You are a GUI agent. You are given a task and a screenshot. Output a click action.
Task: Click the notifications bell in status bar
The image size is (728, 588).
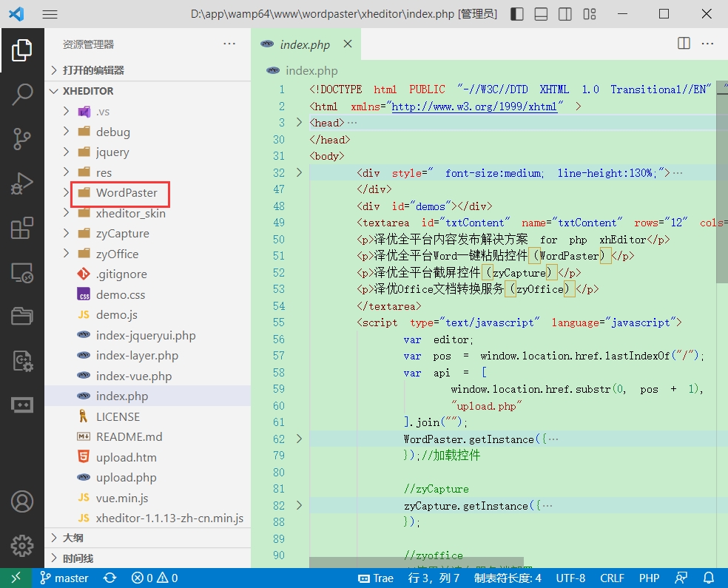click(x=709, y=578)
